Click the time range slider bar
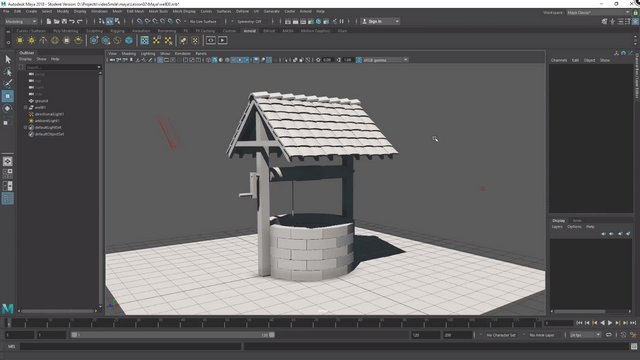This screenshot has height=360, width=640. (x=172, y=335)
